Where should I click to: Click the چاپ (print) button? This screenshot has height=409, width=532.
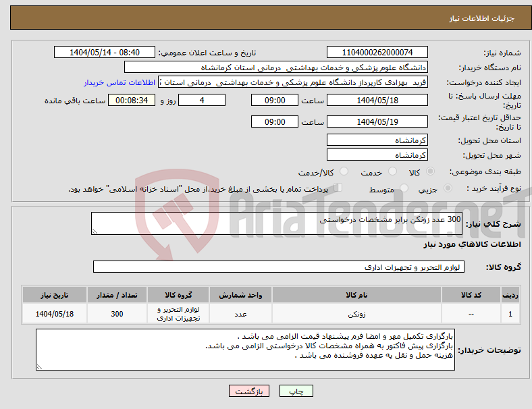point(296,391)
